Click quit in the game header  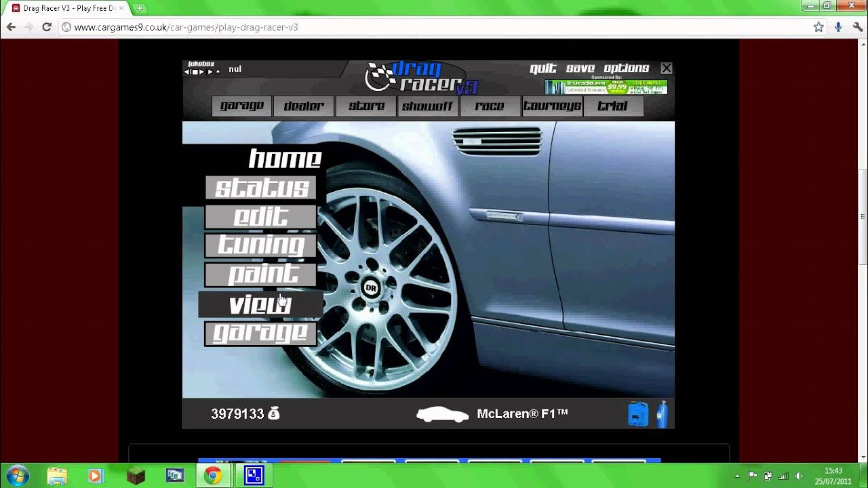coord(542,68)
